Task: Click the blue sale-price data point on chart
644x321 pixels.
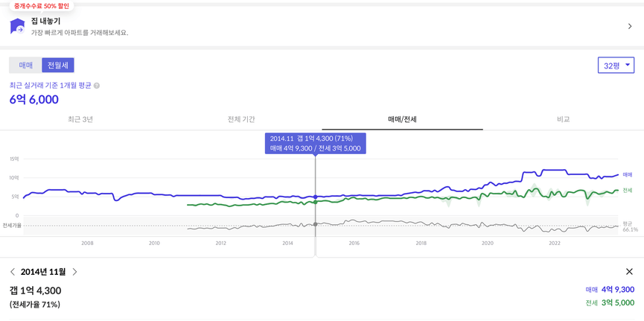Action: (x=315, y=197)
